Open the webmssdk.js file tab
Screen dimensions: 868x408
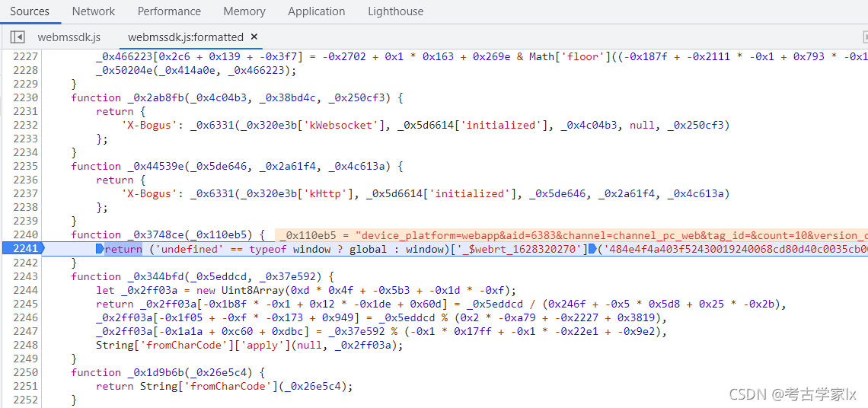click(x=69, y=37)
